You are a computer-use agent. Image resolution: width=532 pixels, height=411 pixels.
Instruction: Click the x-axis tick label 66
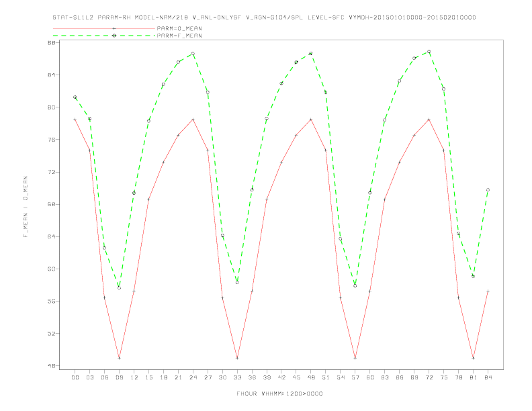400,377
